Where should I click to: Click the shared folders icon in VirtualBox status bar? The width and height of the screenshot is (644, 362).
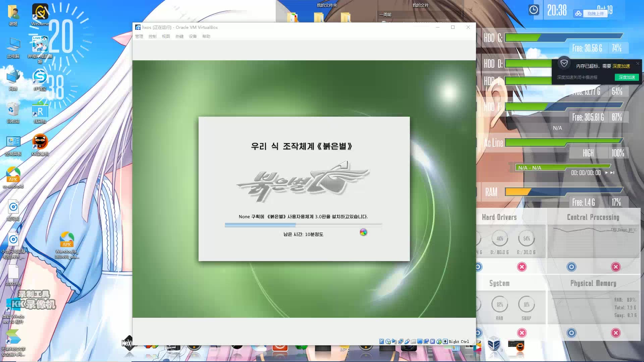click(413, 342)
